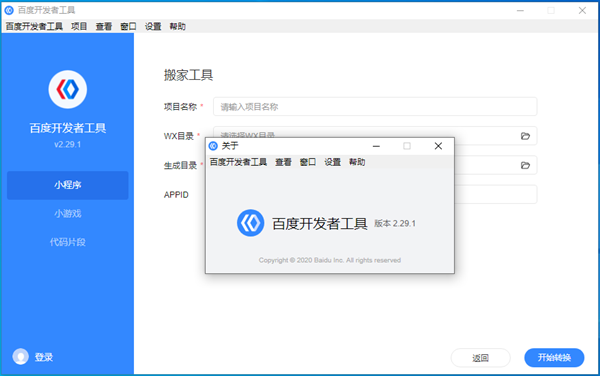Select the 小程序 sidebar tab
600x376 pixels.
(x=68, y=185)
